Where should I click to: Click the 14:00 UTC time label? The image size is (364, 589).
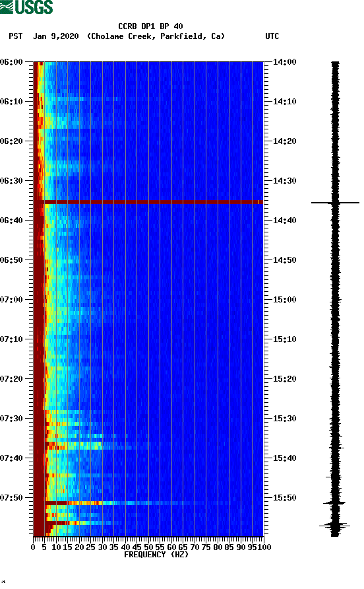pyautogui.click(x=285, y=62)
